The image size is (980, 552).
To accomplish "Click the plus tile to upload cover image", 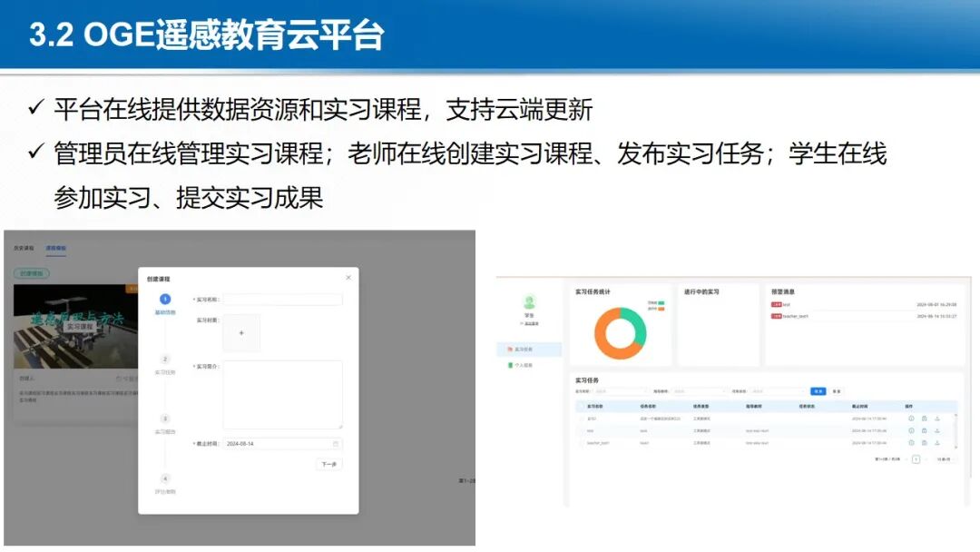I will (x=241, y=332).
